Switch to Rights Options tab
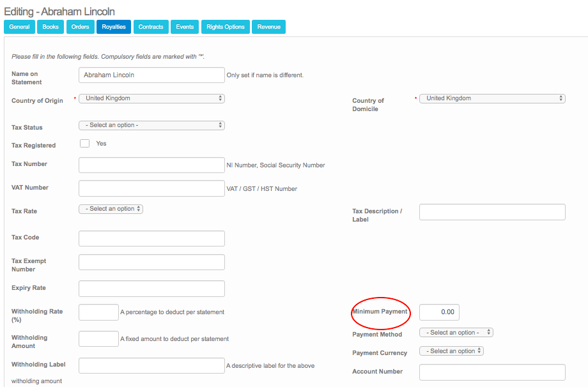The height and width of the screenshot is (387, 588). coord(226,27)
